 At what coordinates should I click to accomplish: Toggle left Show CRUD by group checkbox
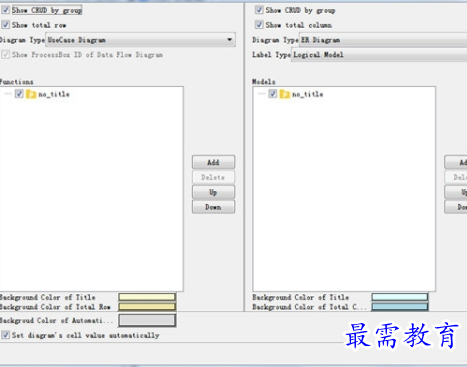5,10
